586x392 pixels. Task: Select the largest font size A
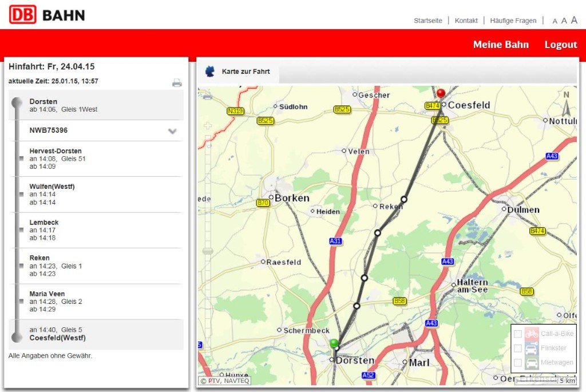574,20
